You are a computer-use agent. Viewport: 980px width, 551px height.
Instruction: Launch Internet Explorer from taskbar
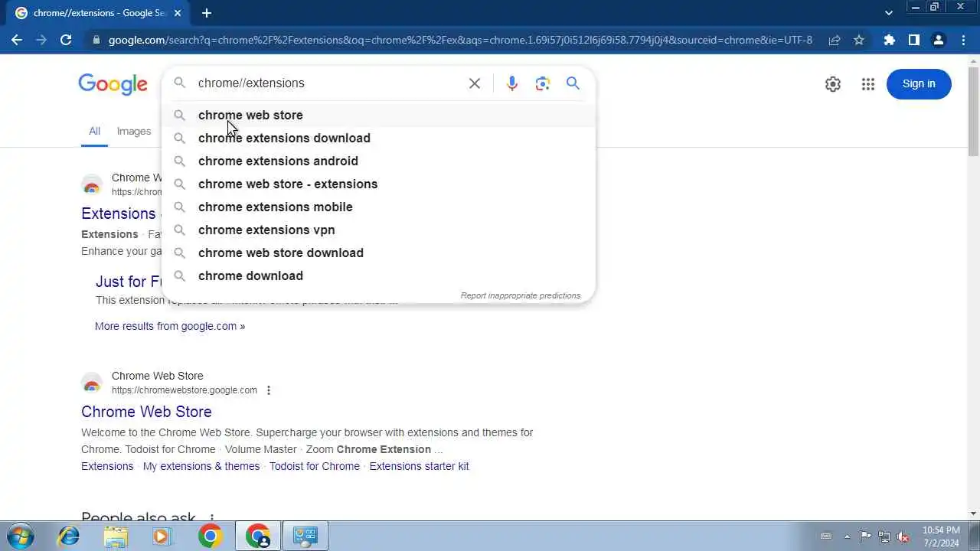click(x=69, y=536)
